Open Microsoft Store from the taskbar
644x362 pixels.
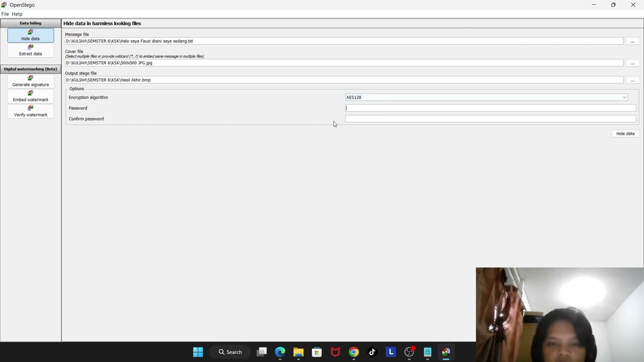point(316,352)
